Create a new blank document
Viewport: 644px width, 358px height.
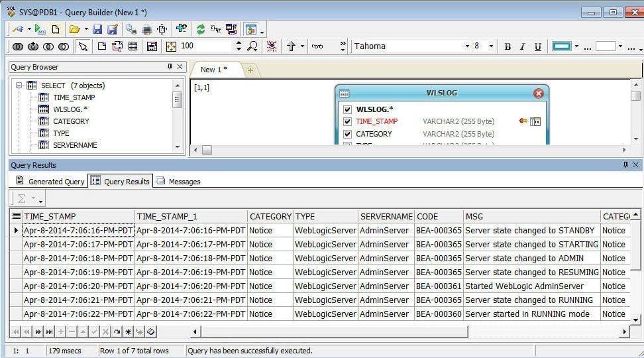tap(56, 29)
